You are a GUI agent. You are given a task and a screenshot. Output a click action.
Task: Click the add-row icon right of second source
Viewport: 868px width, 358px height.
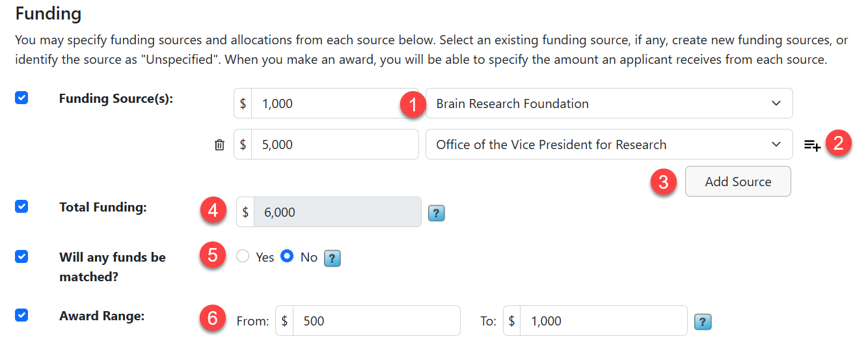[x=811, y=145]
